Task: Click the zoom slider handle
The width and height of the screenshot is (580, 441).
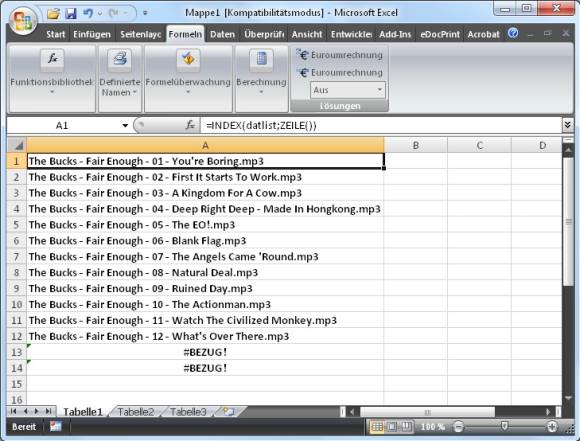Action: 504,426
